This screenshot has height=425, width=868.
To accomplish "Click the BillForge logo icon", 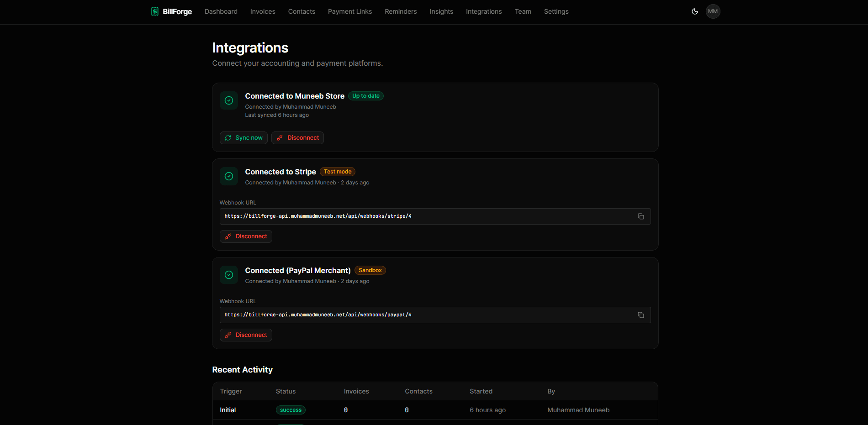I will point(155,11).
